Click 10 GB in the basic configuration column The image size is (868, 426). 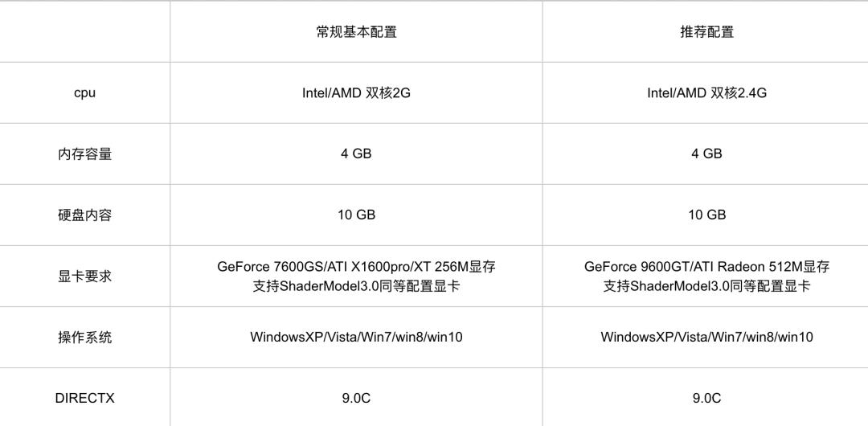pyautogui.click(x=356, y=215)
